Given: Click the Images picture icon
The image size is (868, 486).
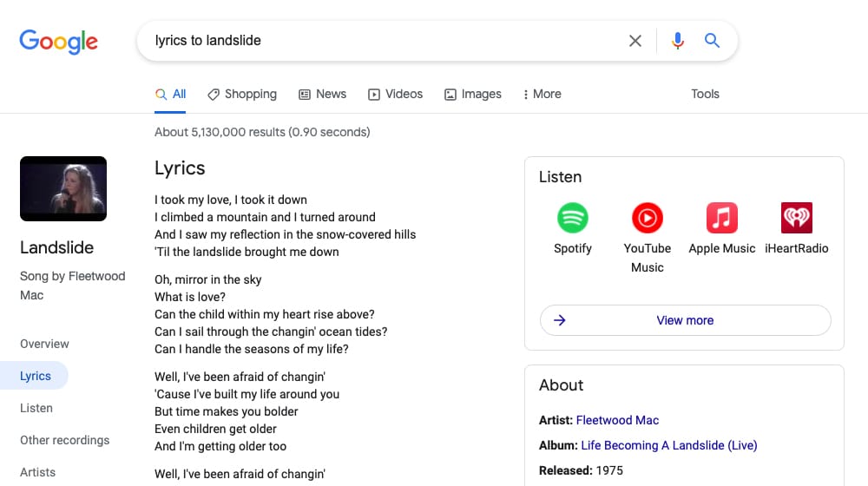Looking at the screenshot, I should tap(450, 95).
